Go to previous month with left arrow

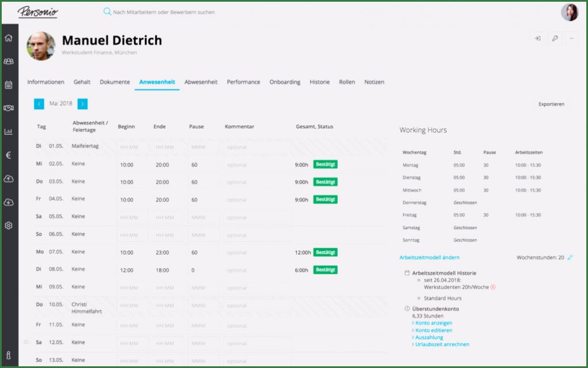point(39,104)
